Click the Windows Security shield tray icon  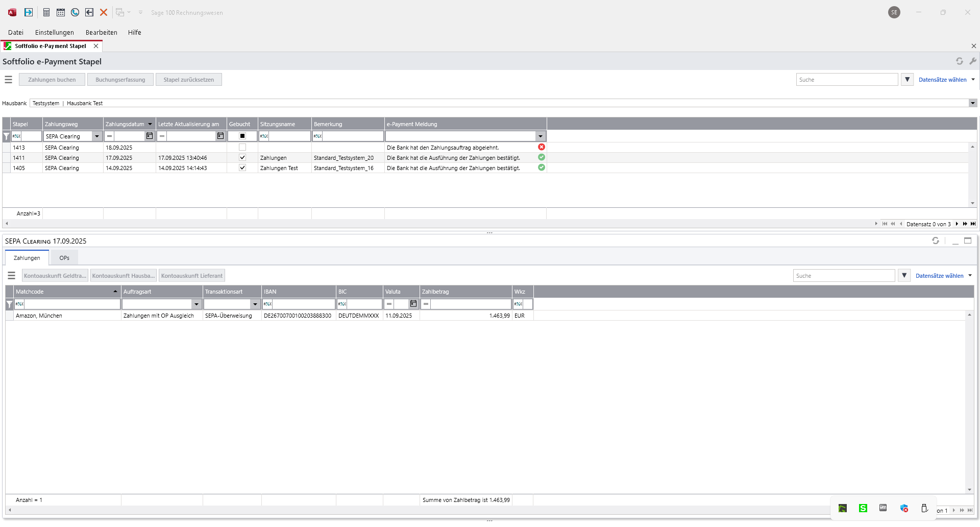(x=904, y=508)
